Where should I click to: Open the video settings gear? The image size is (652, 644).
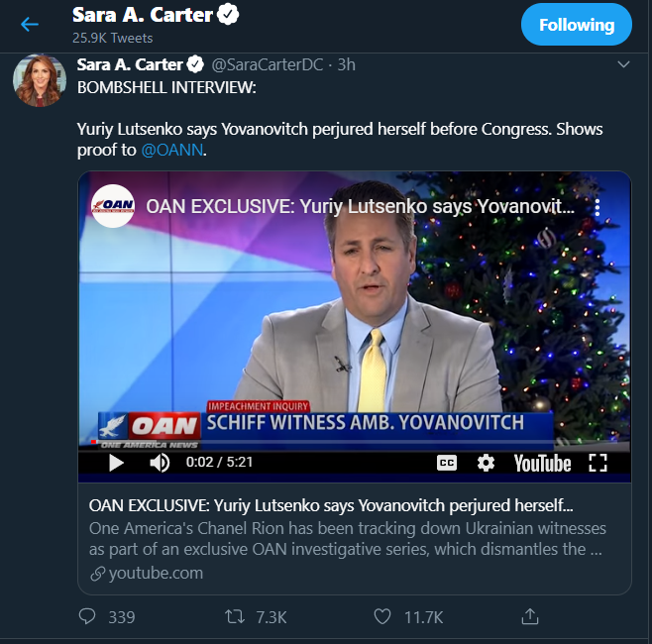pos(486,463)
